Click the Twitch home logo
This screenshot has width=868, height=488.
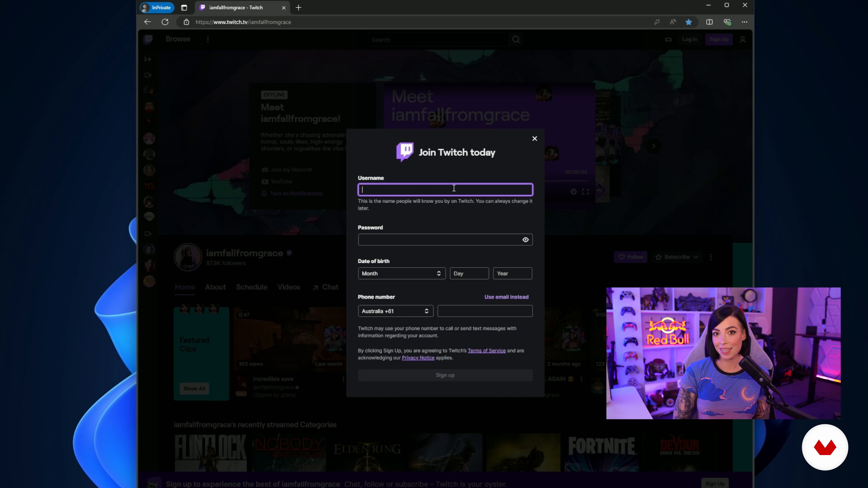point(148,39)
